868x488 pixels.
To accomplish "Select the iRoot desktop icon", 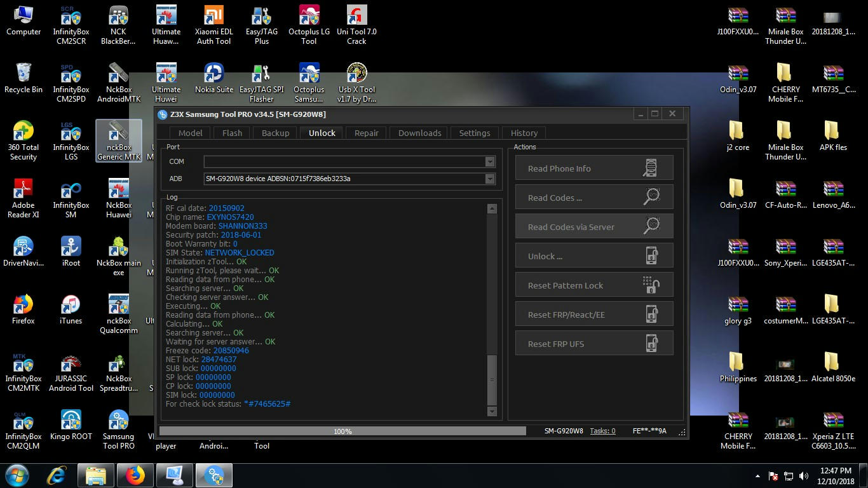I will pyautogui.click(x=71, y=252).
